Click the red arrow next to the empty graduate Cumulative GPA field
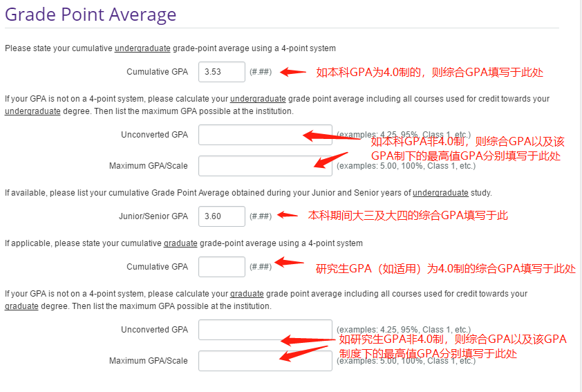Screen dimensions: 582x392 click(290, 263)
